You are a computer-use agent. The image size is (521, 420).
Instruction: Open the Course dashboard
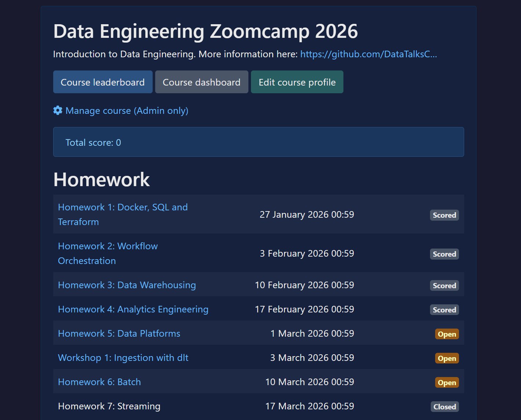201,82
